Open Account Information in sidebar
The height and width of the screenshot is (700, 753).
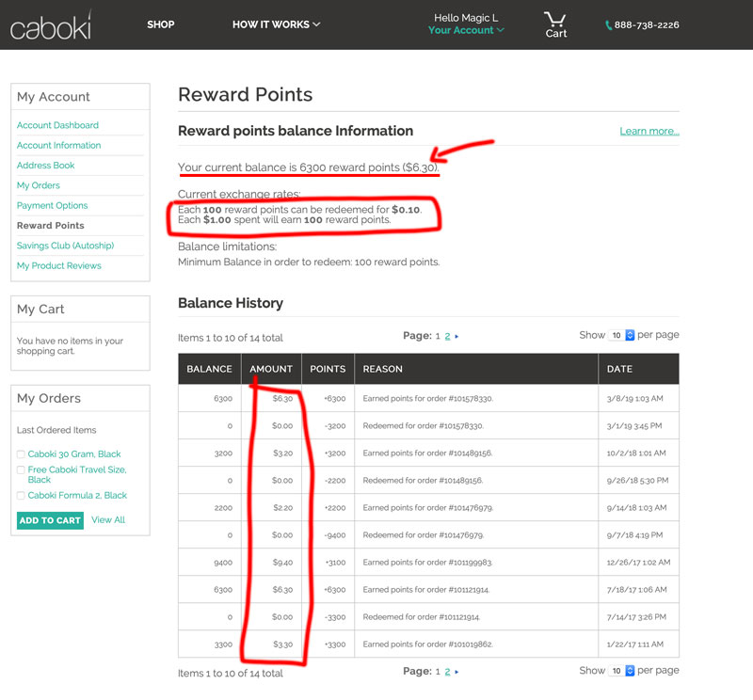[x=58, y=146]
